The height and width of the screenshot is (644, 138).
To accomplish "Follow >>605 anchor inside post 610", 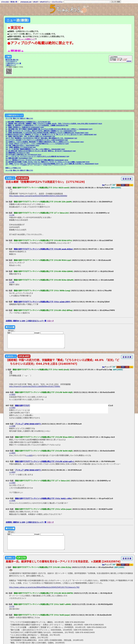I will [x=30, y=456].
